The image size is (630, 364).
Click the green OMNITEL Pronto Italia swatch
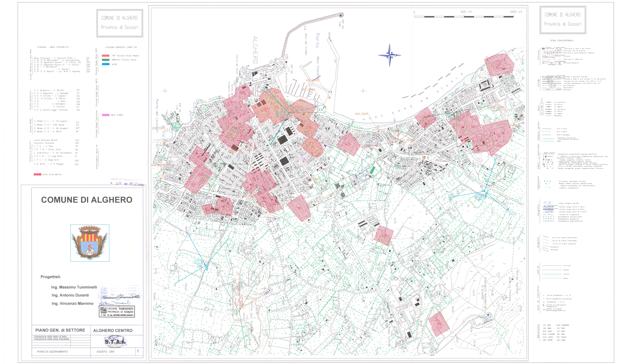point(106,60)
